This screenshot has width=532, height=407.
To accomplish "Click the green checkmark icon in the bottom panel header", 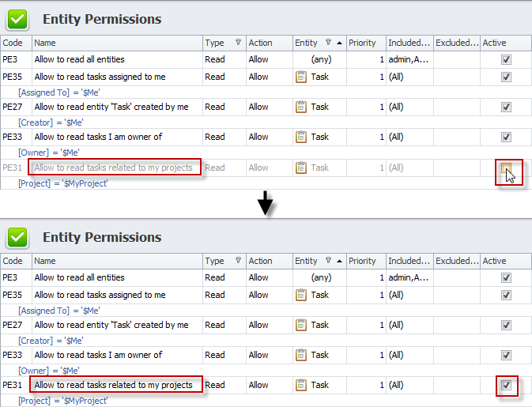I will tap(17, 237).
